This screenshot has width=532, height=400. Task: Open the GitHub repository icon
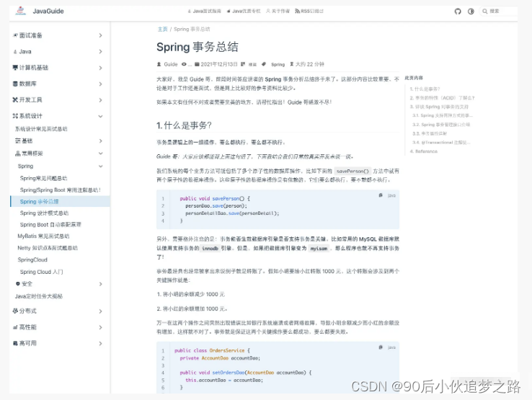(458, 12)
